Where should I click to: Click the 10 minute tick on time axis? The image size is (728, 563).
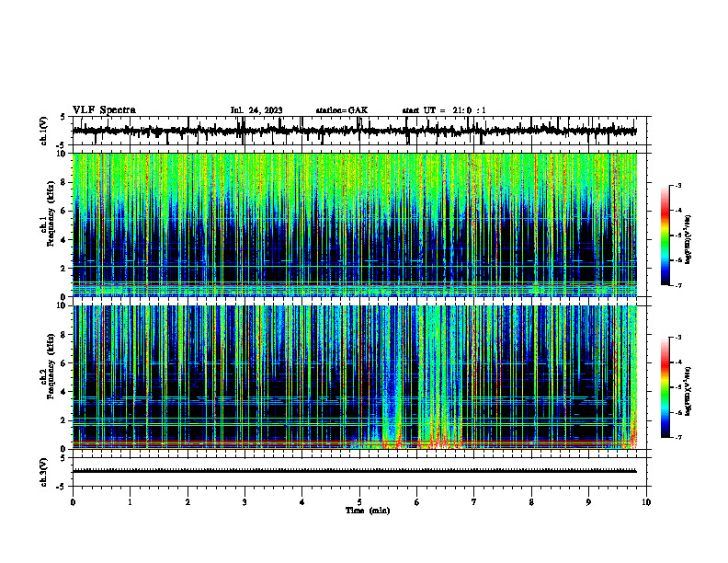[x=646, y=502]
